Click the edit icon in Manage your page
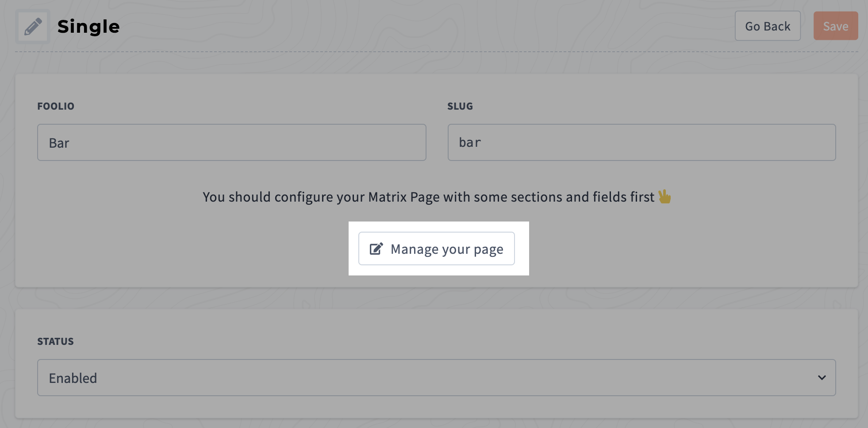The image size is (868, 428). [376, 249]
